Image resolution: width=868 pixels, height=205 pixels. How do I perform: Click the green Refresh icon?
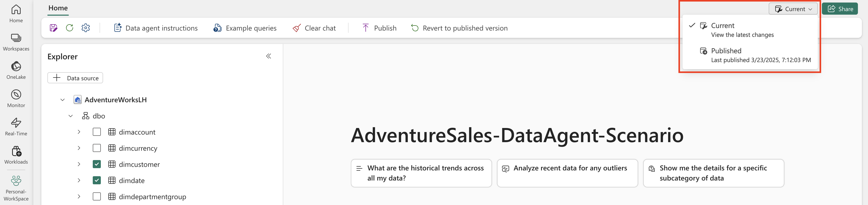tap(70, 28)
